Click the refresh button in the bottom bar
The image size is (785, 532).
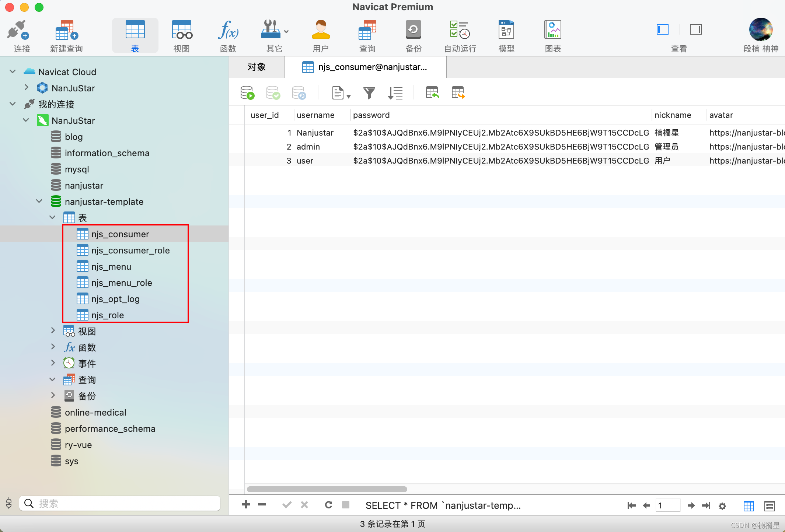pyautogui.click(x=328, y=505)
